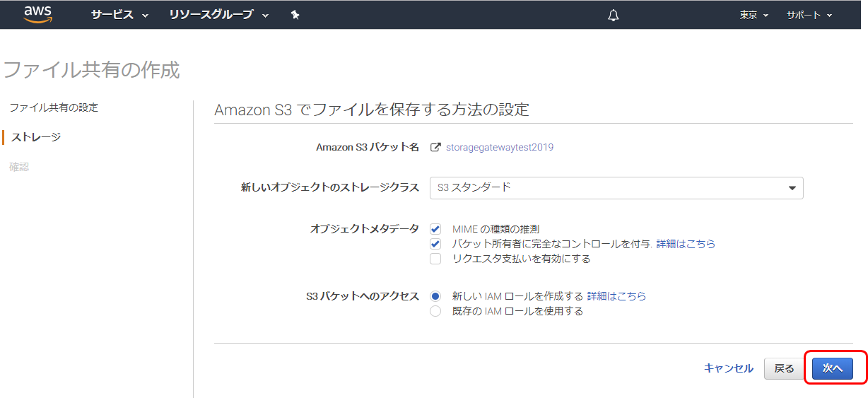Open the リソースグループ menu
The image size is (868, 398).
pos(219,15)
